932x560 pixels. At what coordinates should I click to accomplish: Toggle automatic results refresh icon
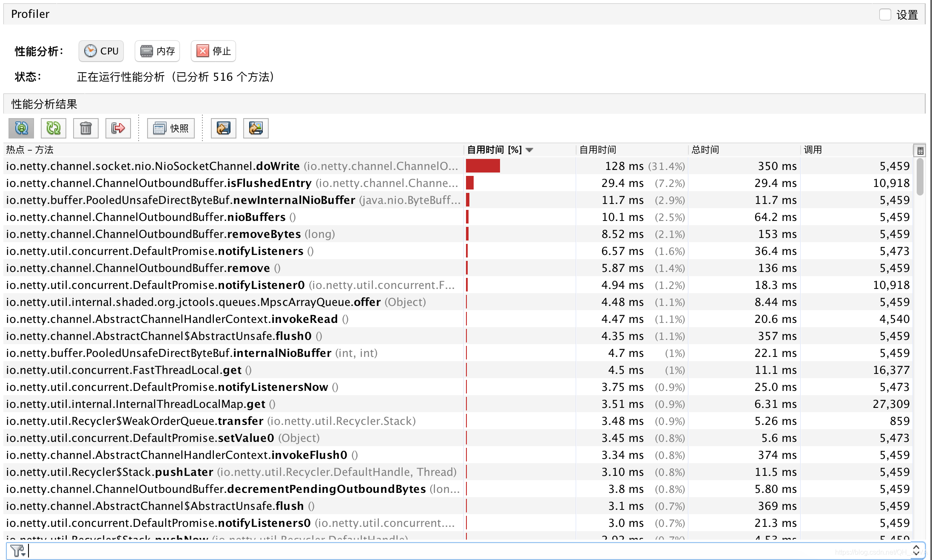pyautogui.click(x=21, y=128)
